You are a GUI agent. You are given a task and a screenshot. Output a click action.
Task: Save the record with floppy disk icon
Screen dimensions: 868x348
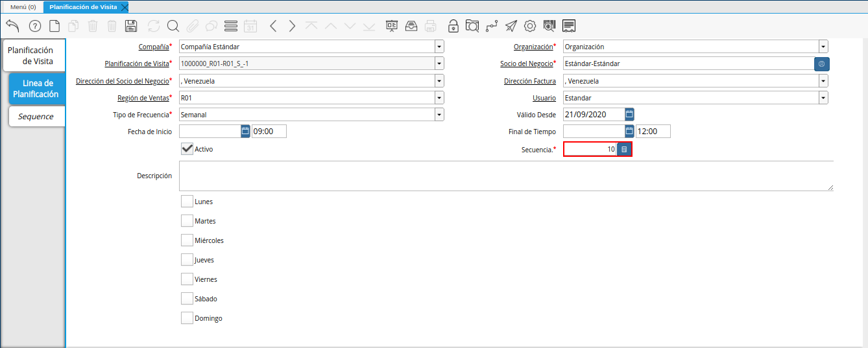(131, 26)
